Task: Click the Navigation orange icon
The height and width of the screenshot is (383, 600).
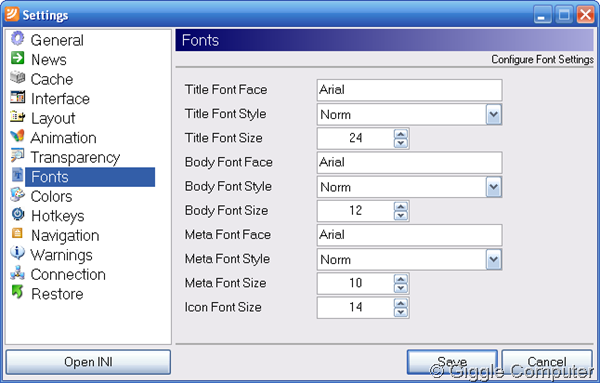Action: (18, 233)
